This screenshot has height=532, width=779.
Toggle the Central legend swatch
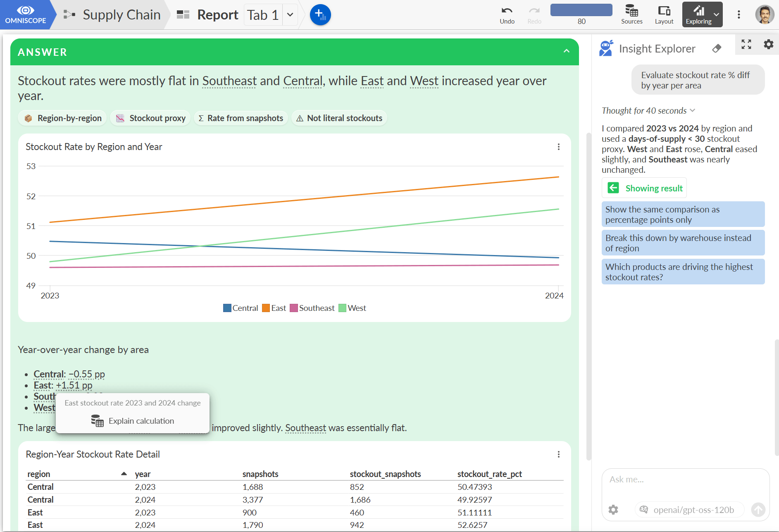point(227,308)
